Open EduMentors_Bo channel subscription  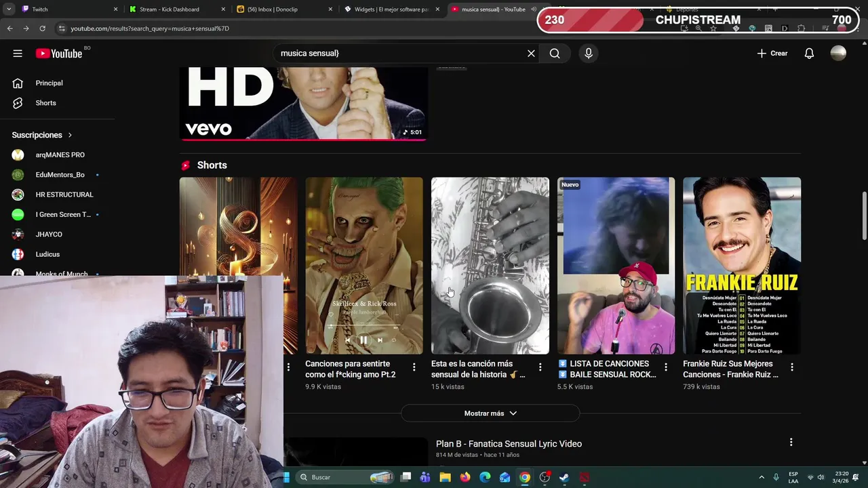click(x=60, y=175)
